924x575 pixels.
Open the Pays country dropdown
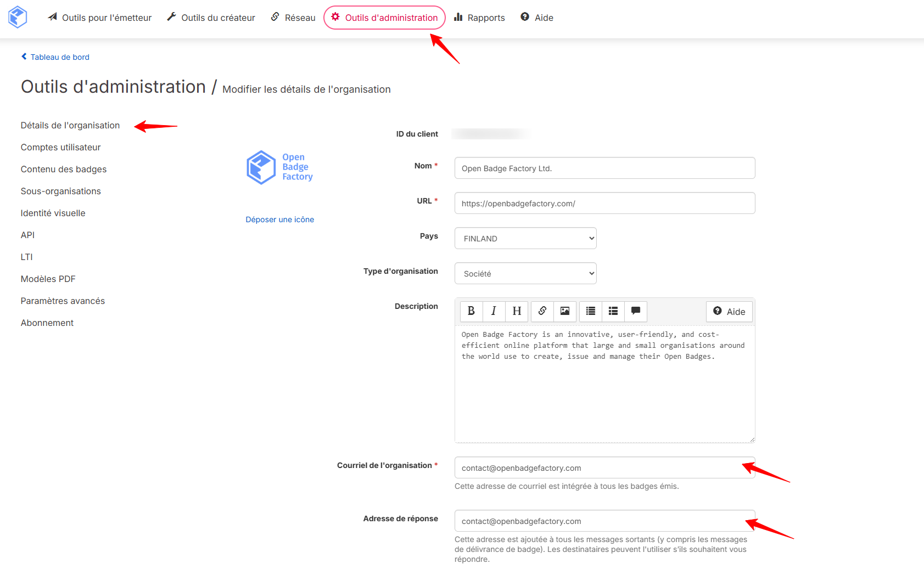coord(525,238)
